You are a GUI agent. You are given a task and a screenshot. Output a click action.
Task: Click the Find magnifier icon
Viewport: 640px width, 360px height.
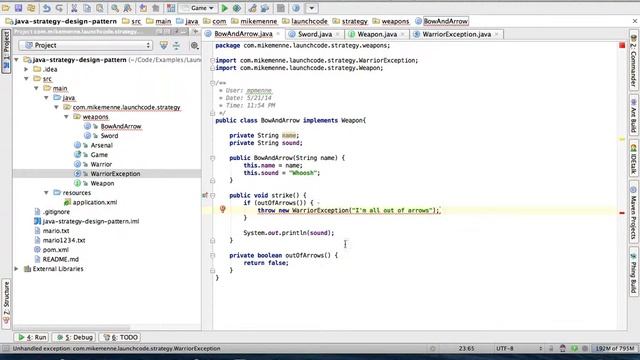pyautogui.click(x=115, y=8)
